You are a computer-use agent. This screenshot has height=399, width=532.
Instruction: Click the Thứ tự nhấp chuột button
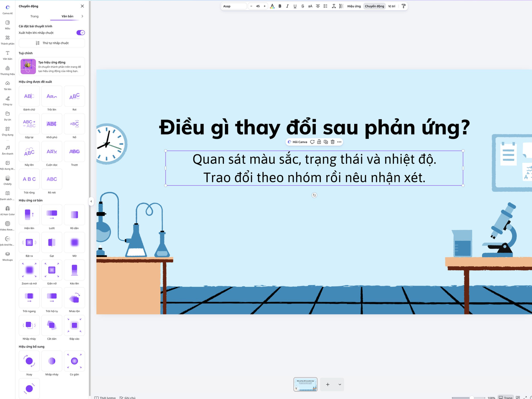pos(52,43)
